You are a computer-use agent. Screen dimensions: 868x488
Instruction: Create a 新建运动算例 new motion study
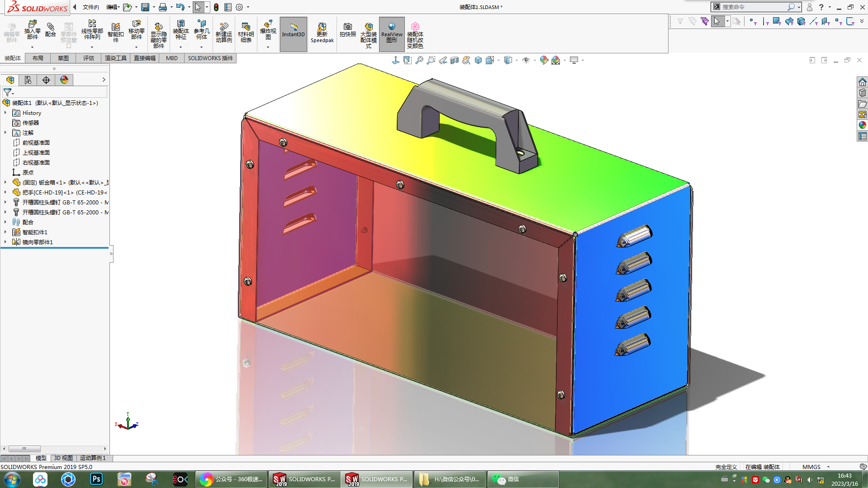[x=223, y=33]
